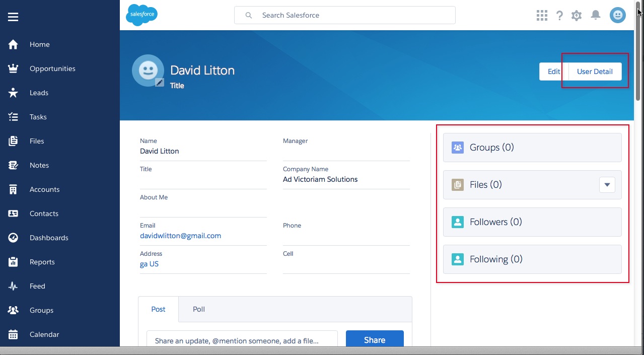Open Dashboards from the left navigation
This screenshot has height=355, width=644.
(49, 238)
